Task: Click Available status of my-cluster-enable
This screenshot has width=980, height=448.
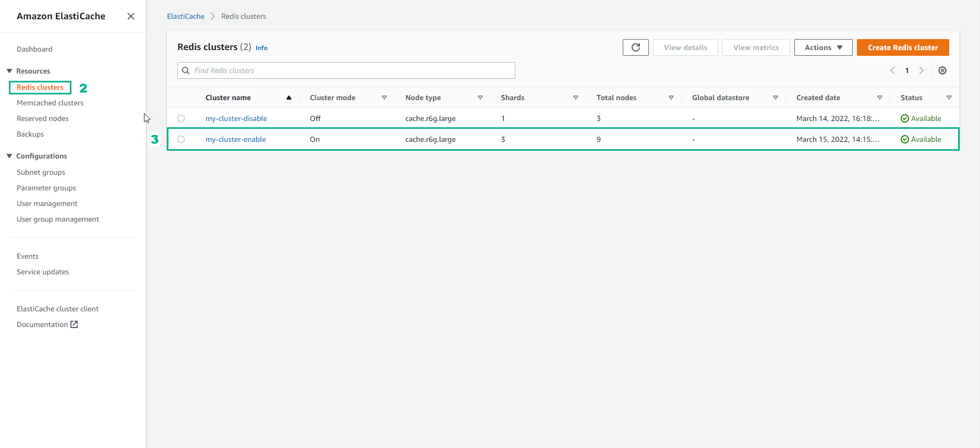Action: 921,139
